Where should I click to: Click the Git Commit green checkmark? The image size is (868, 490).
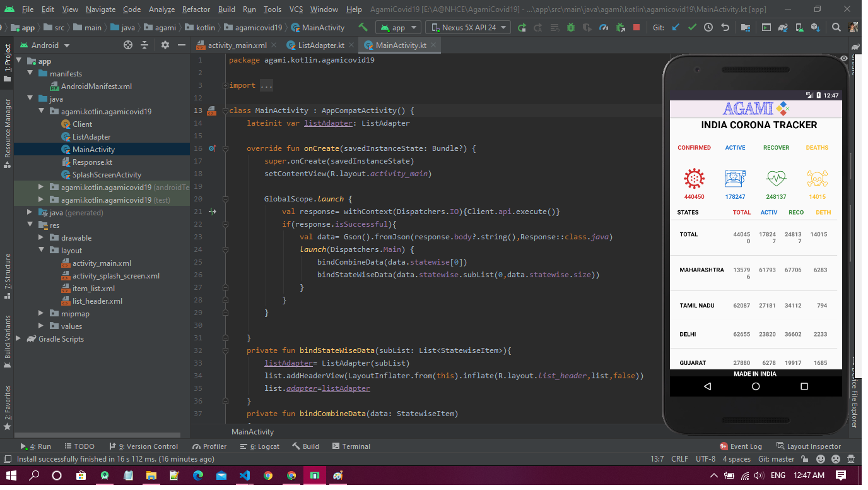(x=692, y=28)
